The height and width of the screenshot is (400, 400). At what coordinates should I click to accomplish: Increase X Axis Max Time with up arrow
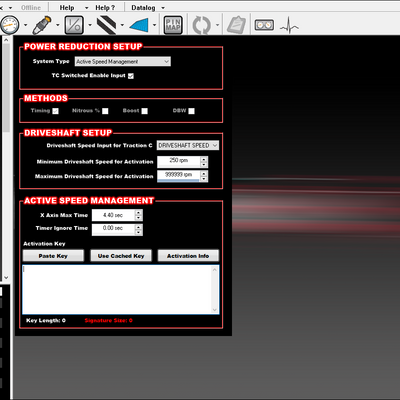pyautogui.click(x=139, y=213)
